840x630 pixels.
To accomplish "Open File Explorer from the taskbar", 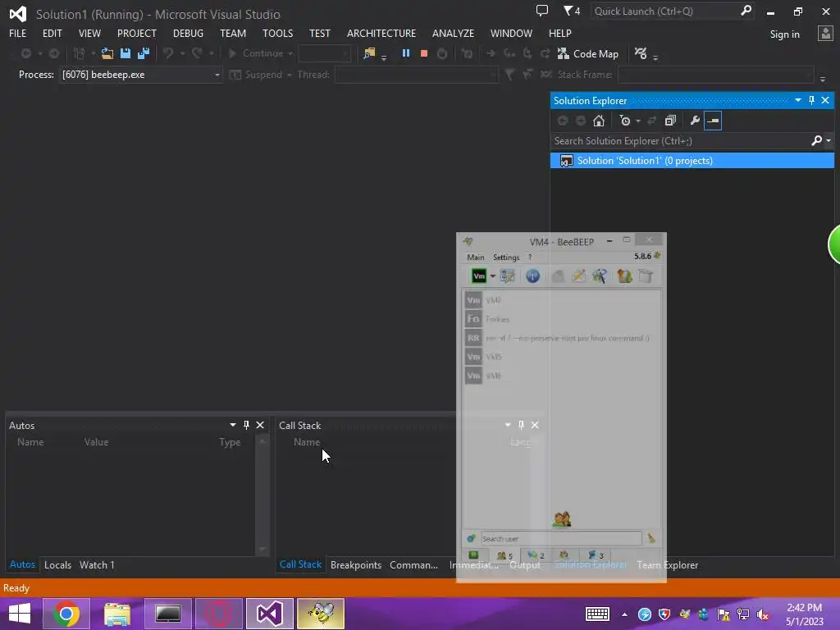I will tap(117, 614).
